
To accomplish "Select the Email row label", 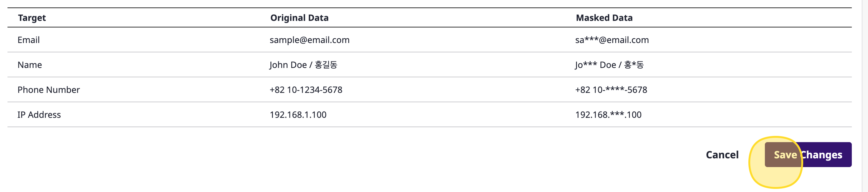I will pos(29,40).
